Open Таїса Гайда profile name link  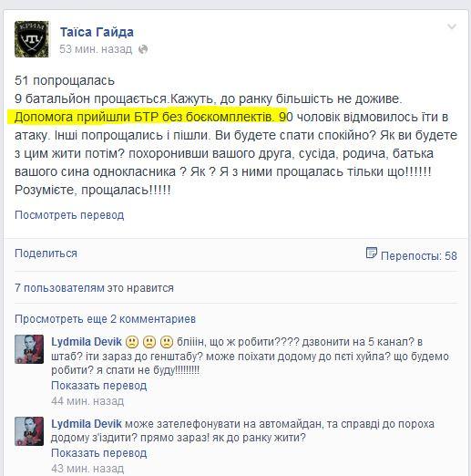tap(97, 32)
